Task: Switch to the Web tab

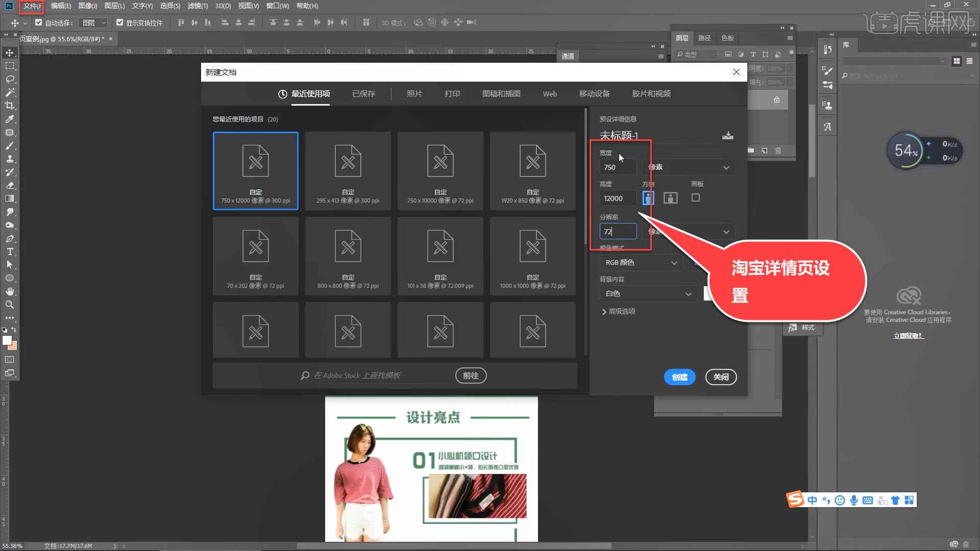Action: click(x=550, y=94)
